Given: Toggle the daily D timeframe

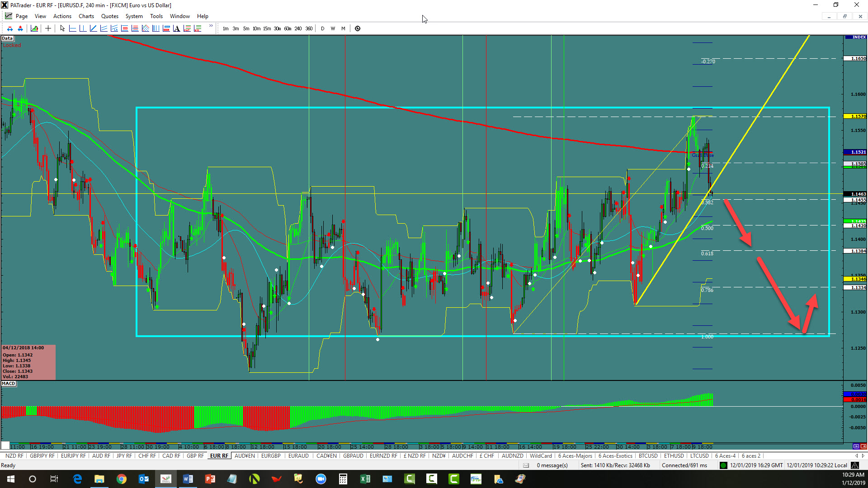Looking at the screenshot, I should click(322, 28).
